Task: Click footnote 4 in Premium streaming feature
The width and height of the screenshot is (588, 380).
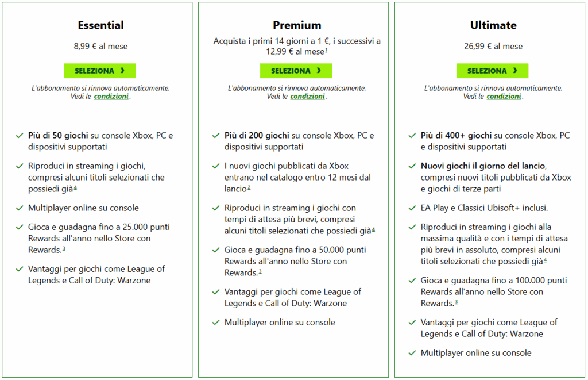Action: (x=373, y=230)
